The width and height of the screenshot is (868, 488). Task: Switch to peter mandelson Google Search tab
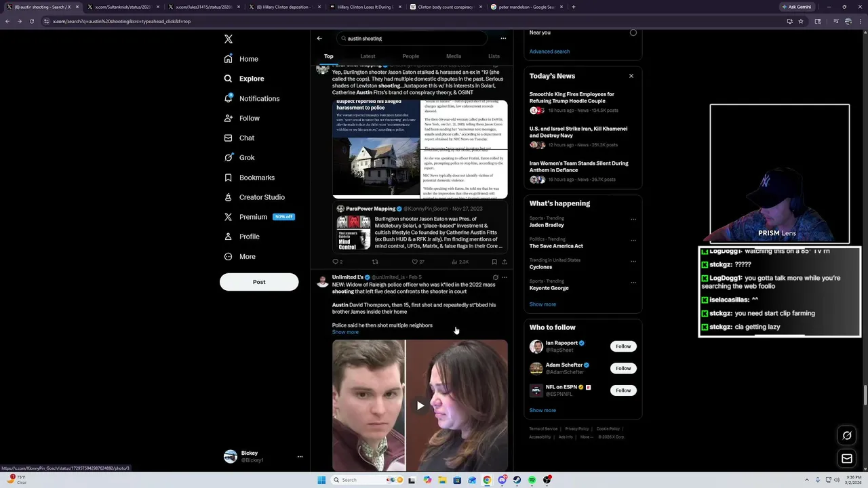tap(526, 7)
